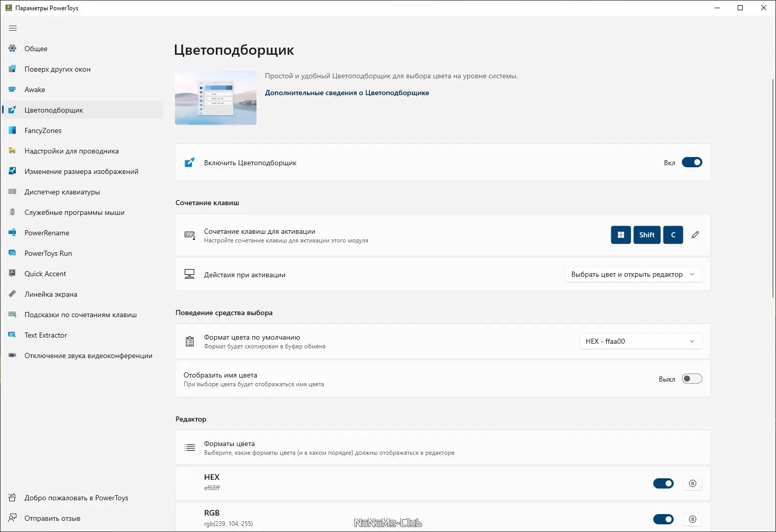Select Quick Accent in the sidebar
Viewport: 776px width, 532px height.
(x=45, y=274)
